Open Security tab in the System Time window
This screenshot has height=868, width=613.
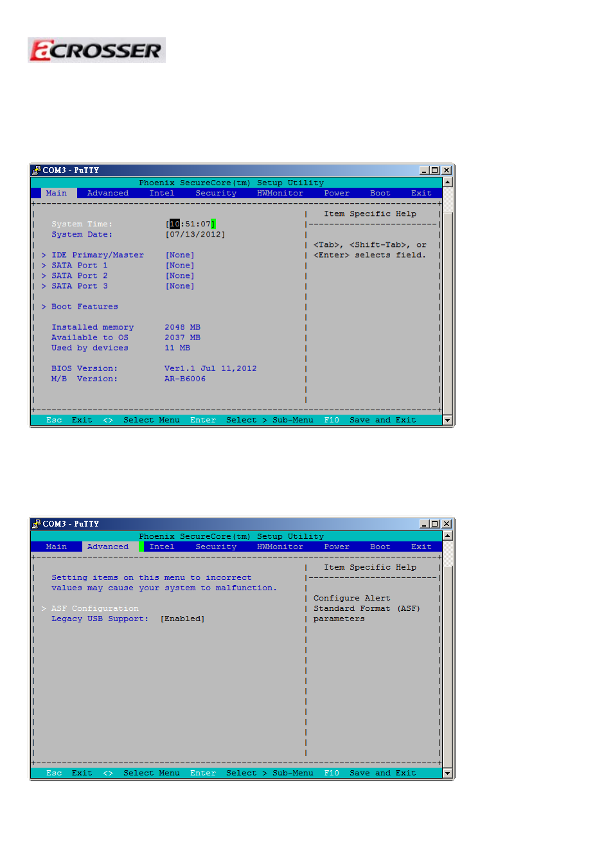tap(216, 193)
